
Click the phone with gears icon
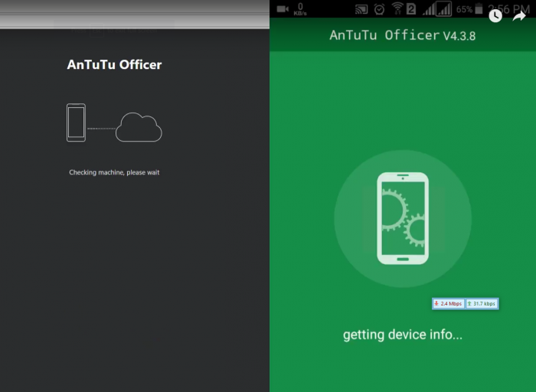point(403,218)
